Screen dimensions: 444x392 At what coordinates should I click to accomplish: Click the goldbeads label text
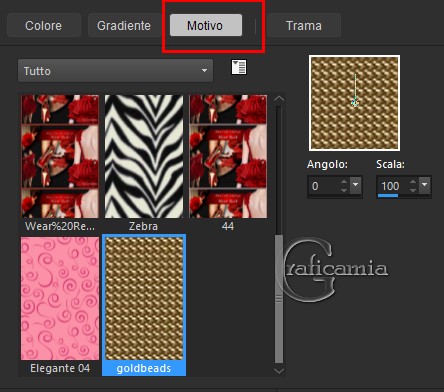[x=144, y=368]
